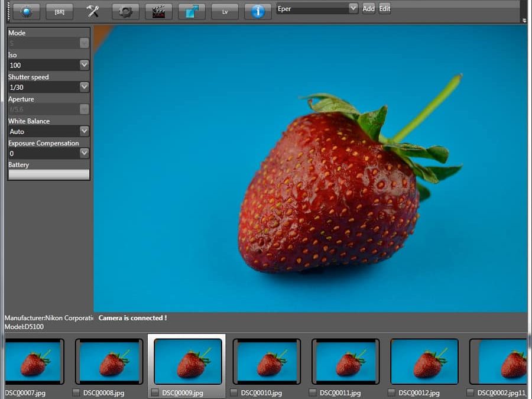532x399 pixels.
Task: Click the Edit button on the toolbar
Action: coord(384,8)
